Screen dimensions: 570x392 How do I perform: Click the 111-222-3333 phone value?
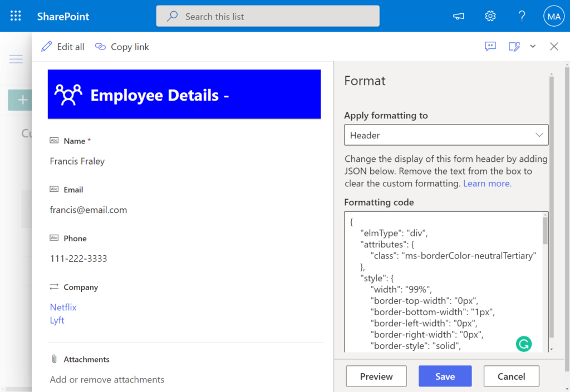click(78, 259)
